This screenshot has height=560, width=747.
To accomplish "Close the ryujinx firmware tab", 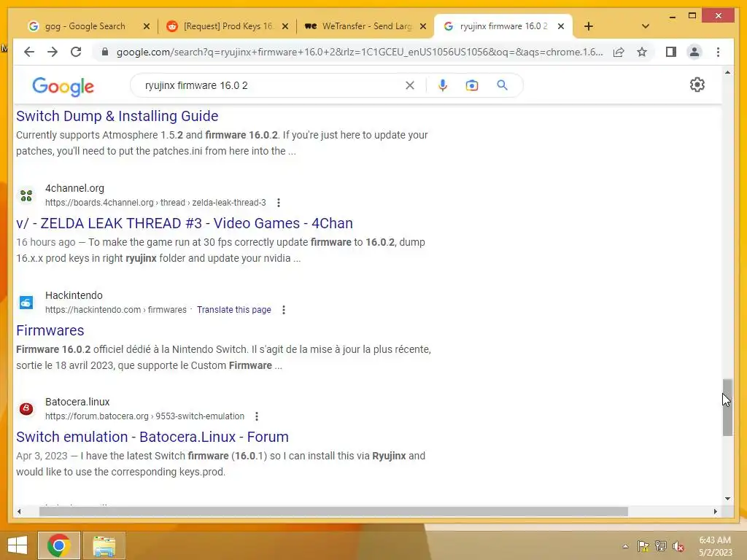I will pos(561,26).
